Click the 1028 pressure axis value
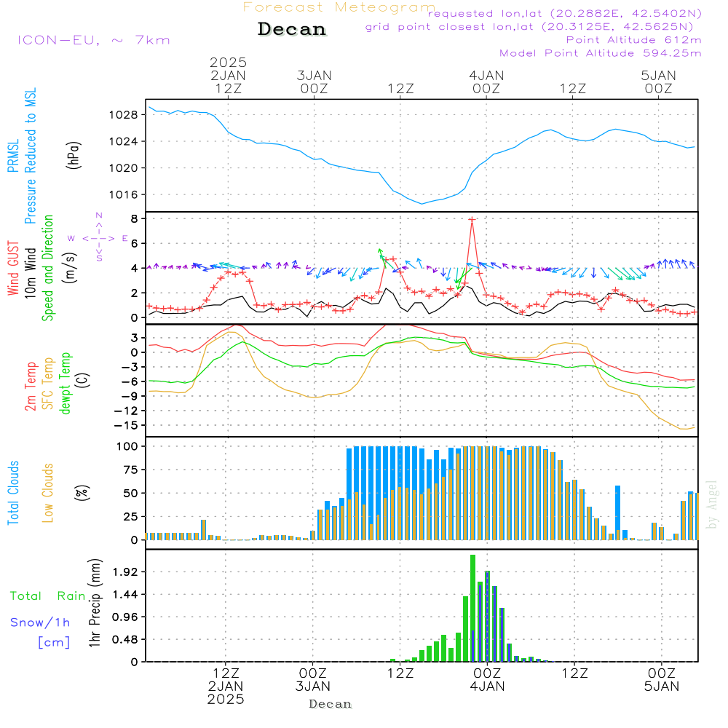 pyautogui.click(x=124, y=115)
